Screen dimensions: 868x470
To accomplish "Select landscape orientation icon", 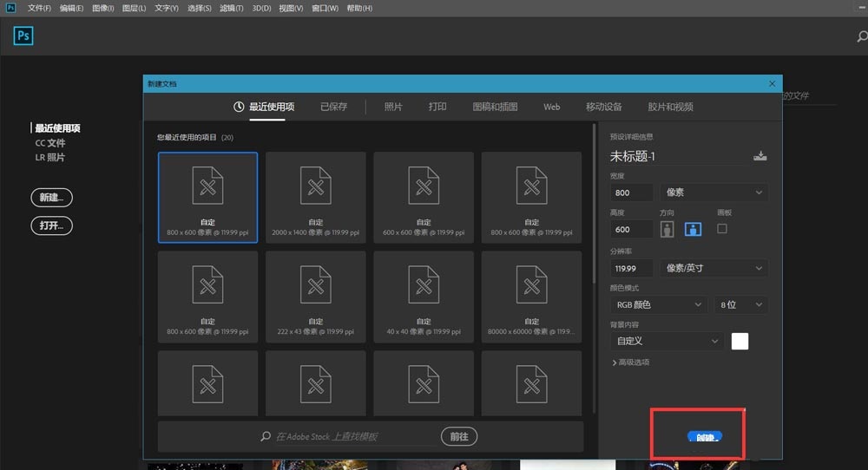I will (693, 229).
